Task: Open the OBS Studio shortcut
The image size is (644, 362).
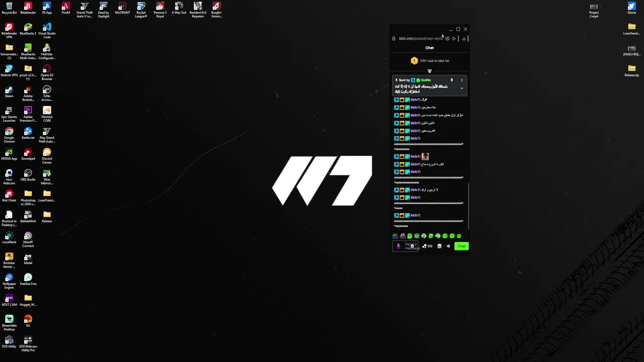Action: tap(28, 175)
